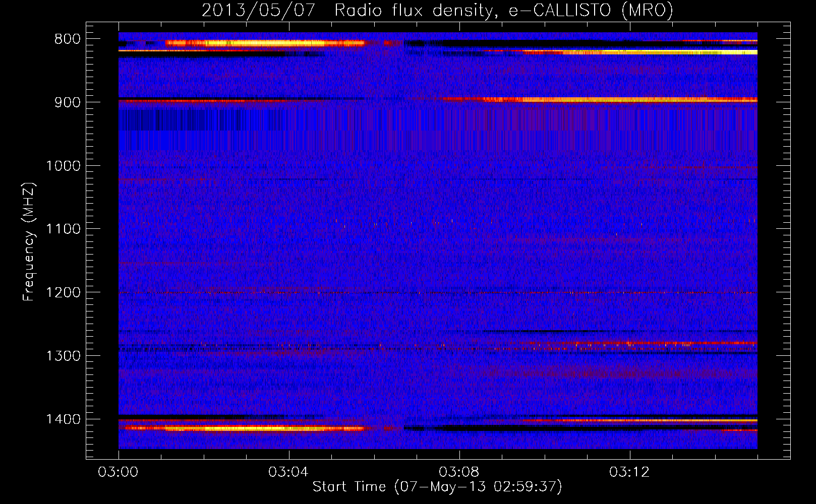This screenshot has width=816, height=504.
Task: Click the 'Start Time (07-May-13 02:59:37)' label
Action: click(x=437, y=487)
